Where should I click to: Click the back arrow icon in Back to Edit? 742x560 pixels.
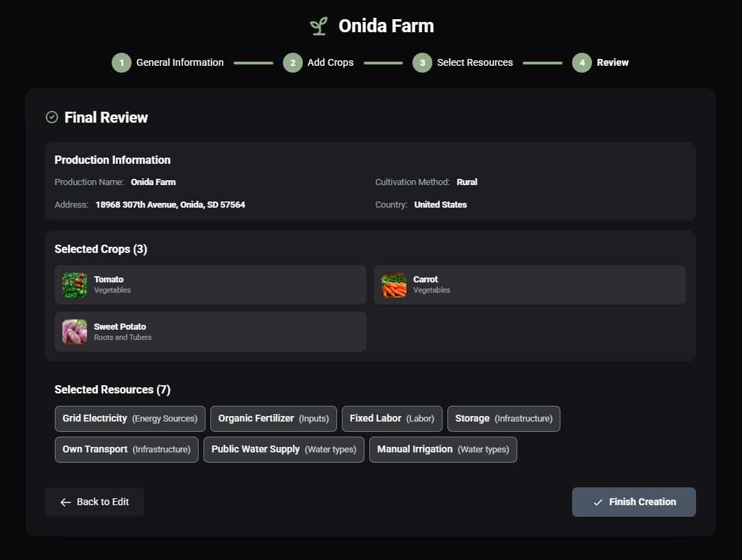(x=65, y=502)
